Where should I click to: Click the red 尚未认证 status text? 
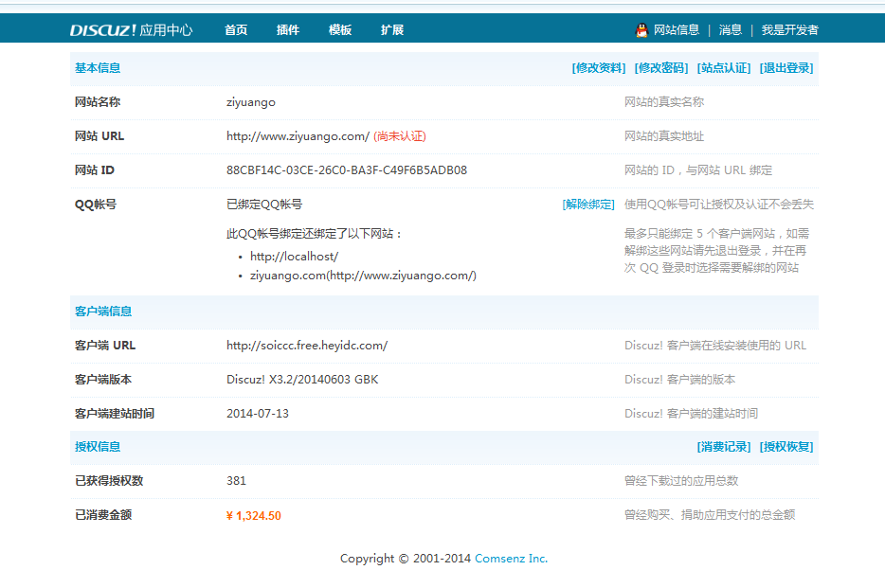pos(400,136)
